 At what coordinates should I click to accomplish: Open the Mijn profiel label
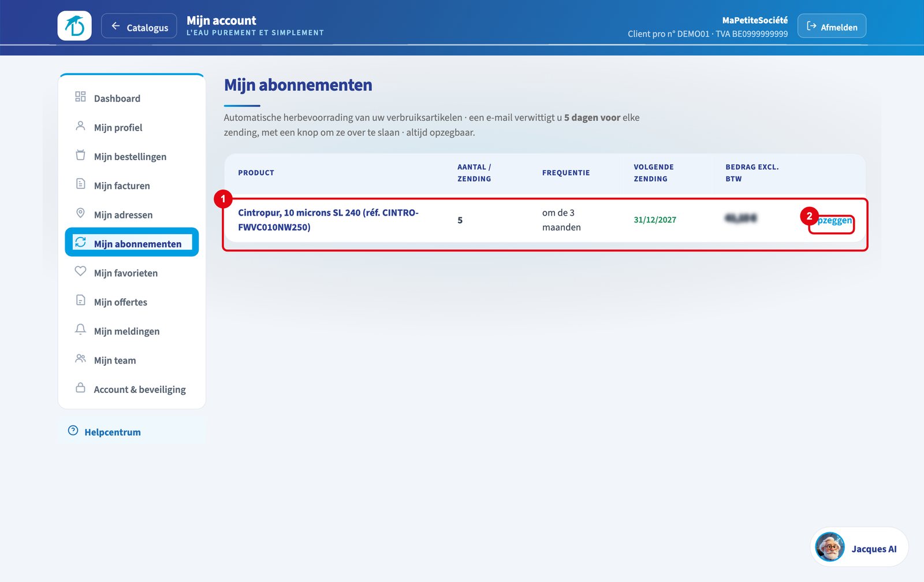pos(118,128)
